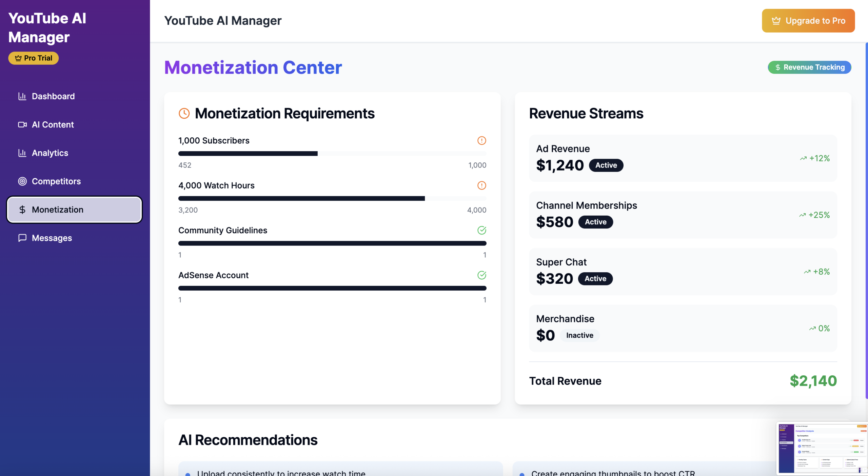The width and height of the screenshot is (868, 476).
Task: Click the dollar icon in Revenue Tracking badge
Action: point(778,67)
